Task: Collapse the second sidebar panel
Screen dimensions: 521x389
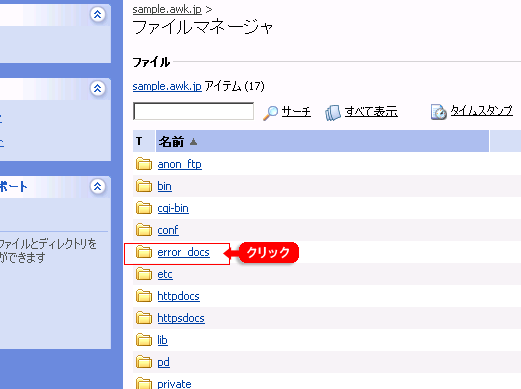Action: coord(97,88)
